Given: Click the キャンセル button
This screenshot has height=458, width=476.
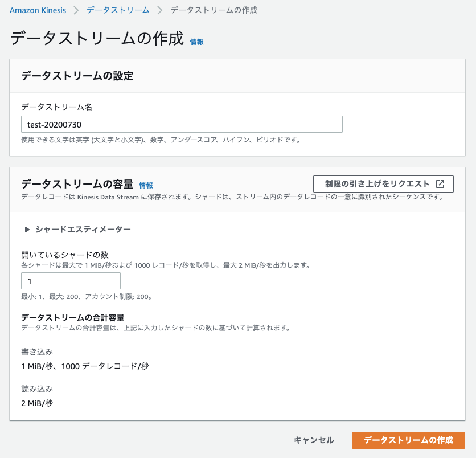Looking at the screenshot, I should 314,440.
